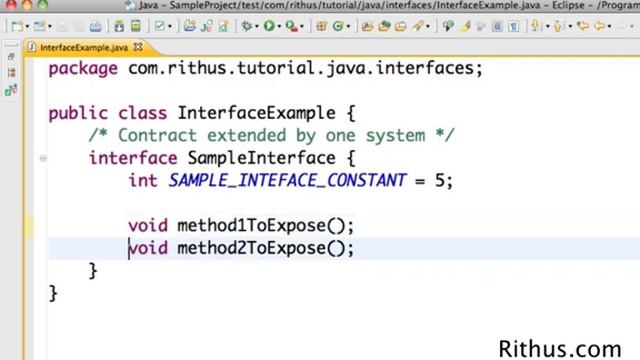The image size is (640, 360).
Task: Click the InterfaceExample class name
Action: click(x=256, y=113)
